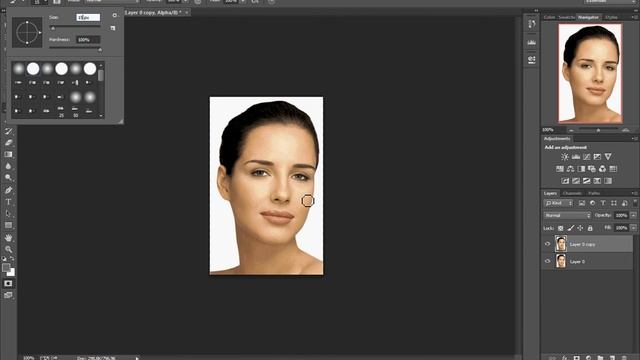Filter layers by type layers
The image size is (640, 360).
(603, 203)
